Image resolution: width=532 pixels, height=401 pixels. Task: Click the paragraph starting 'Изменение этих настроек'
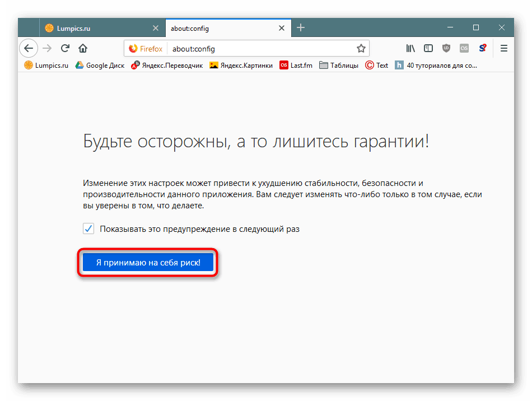click(x=282, y=194)
